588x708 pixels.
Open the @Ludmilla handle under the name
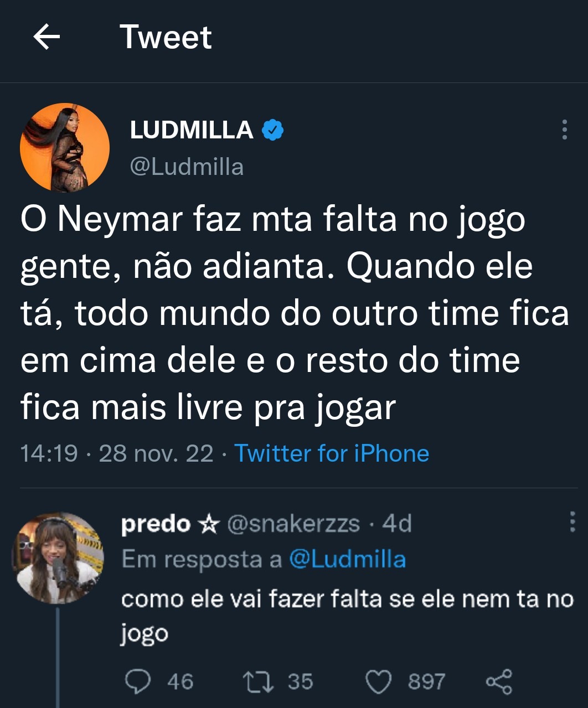pyautogui.click(x=187, y=167)
